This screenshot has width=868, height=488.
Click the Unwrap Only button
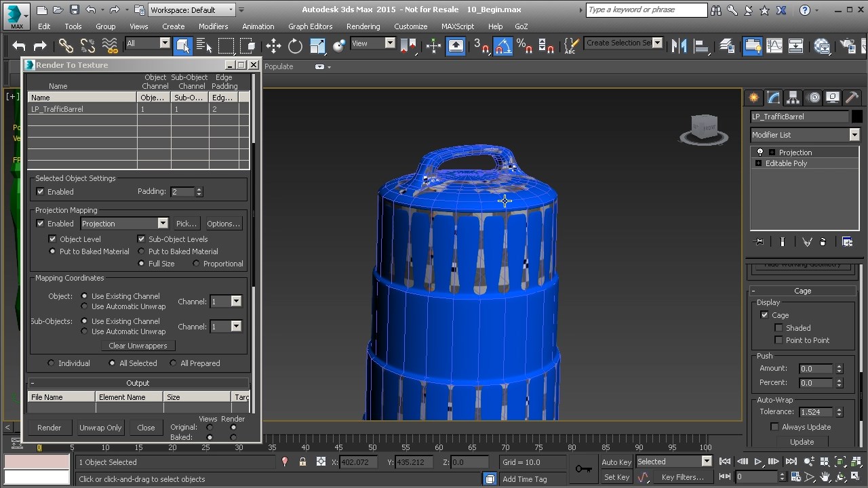pos(100,428)
